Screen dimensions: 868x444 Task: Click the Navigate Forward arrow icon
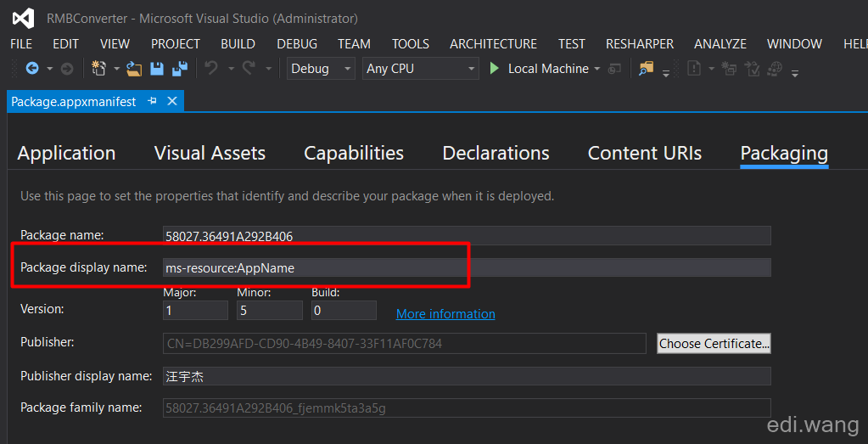click(x=66, y=69)
